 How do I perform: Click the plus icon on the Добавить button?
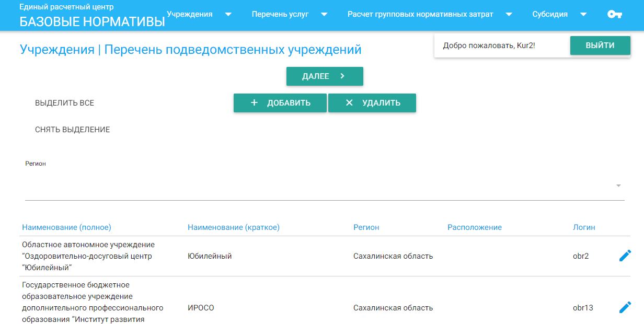click(x=255, y=103)
